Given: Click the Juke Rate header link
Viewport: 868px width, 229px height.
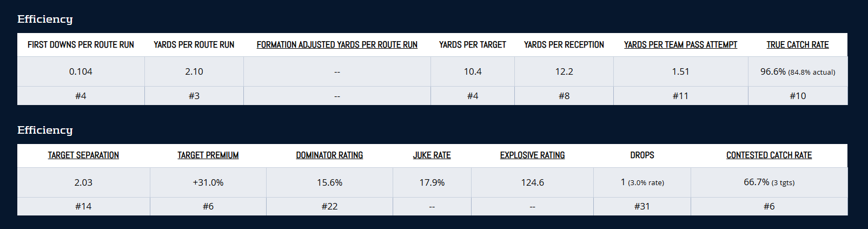Looking at the screenshot, I should [x=432, y=155].
